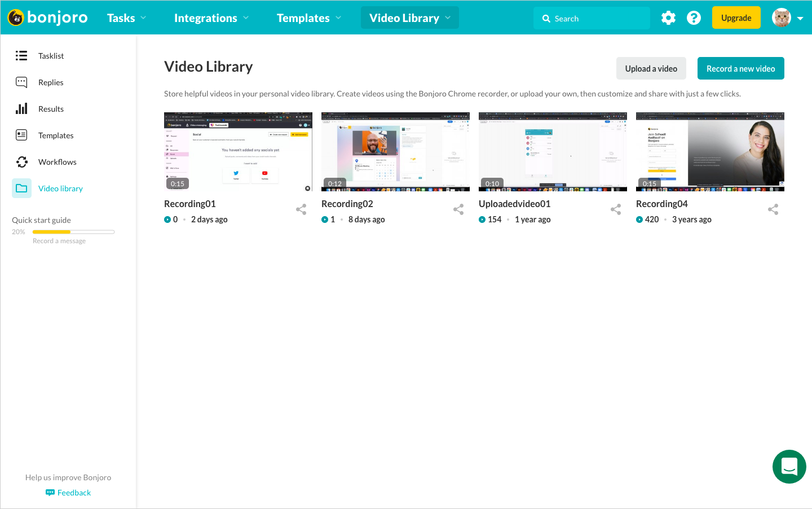Click the Video Library page heading
Screen dimensions: 812x509
click(209, 67)
